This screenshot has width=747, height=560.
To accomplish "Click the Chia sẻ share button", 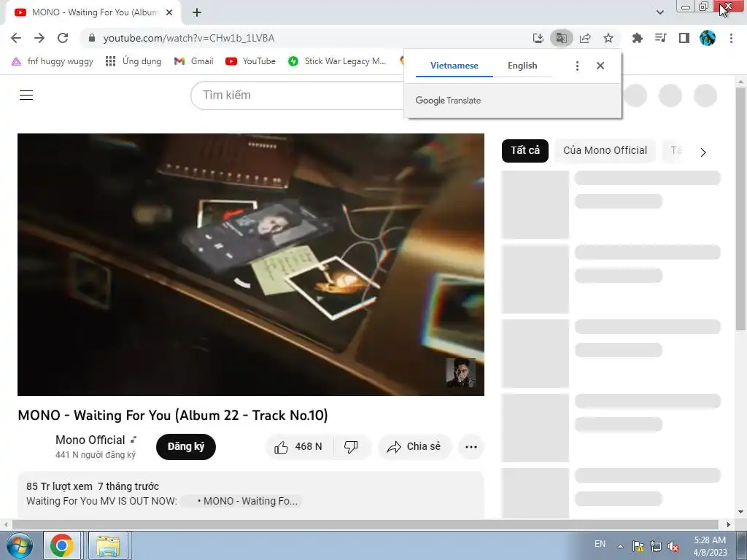I will tap(414, 447).
